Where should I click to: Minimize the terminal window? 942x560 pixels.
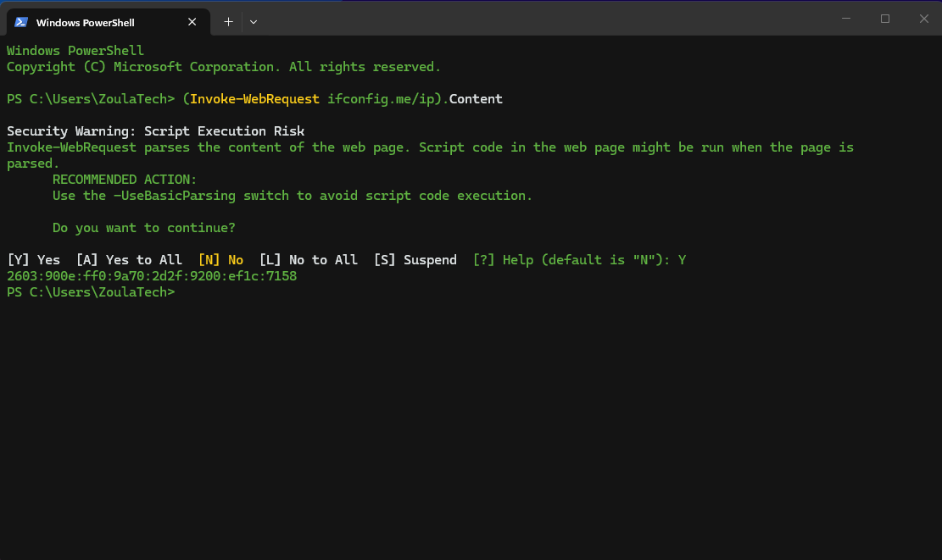point(846,19)
